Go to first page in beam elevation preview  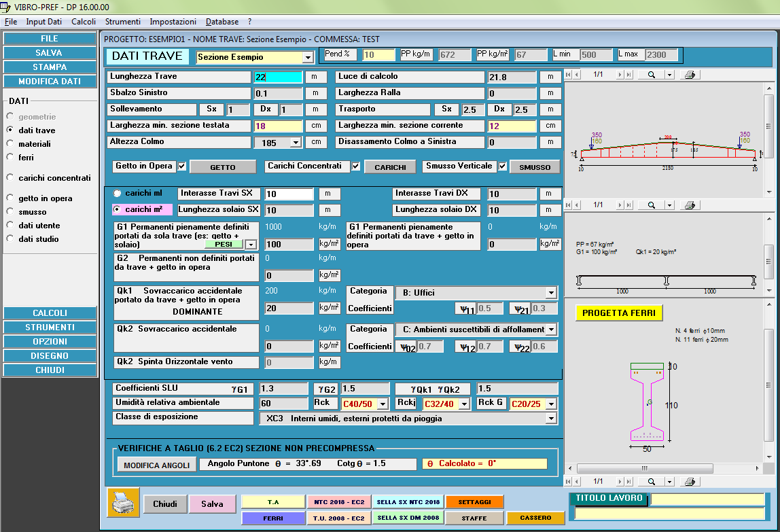click(569, 75)
